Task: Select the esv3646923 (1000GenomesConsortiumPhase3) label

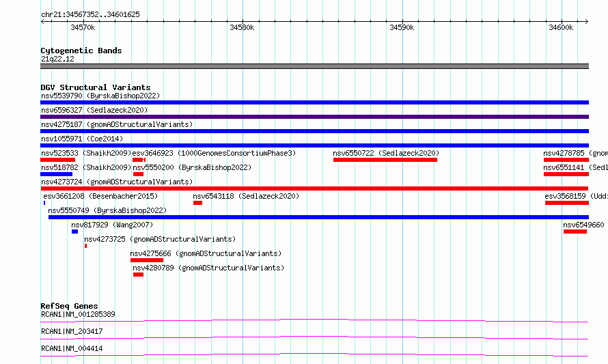Action: [x=214, y=153]
